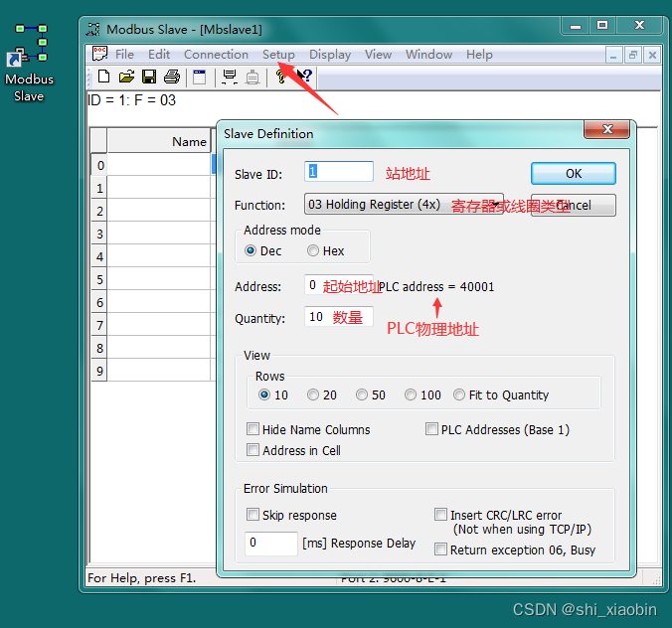Open the Window menu
This screenshot has height=628, width=672.
(x=428, y=55)
